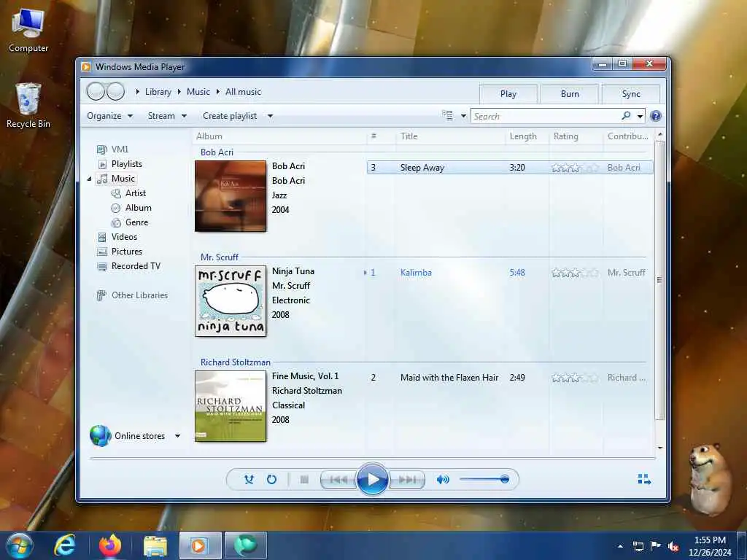The image size is (747, 560).
Task: Set star rating for Sleep Away
Action: click(575, 168)
